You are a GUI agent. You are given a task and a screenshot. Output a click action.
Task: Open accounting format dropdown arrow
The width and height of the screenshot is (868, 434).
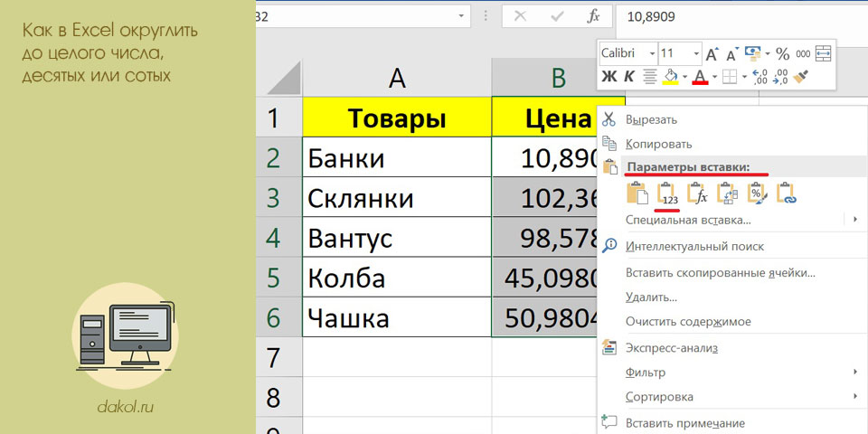pos(767,53)
